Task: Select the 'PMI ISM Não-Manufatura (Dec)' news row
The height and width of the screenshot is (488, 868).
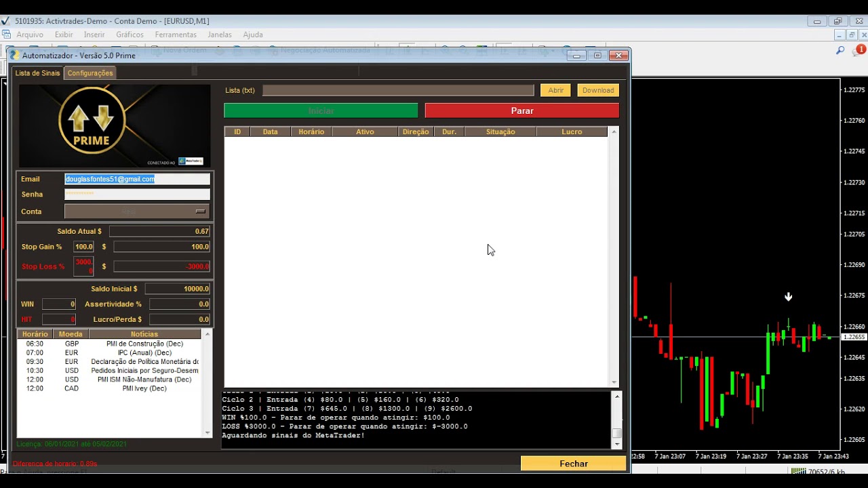Action: pyautogui.click(x=109, y=380)
